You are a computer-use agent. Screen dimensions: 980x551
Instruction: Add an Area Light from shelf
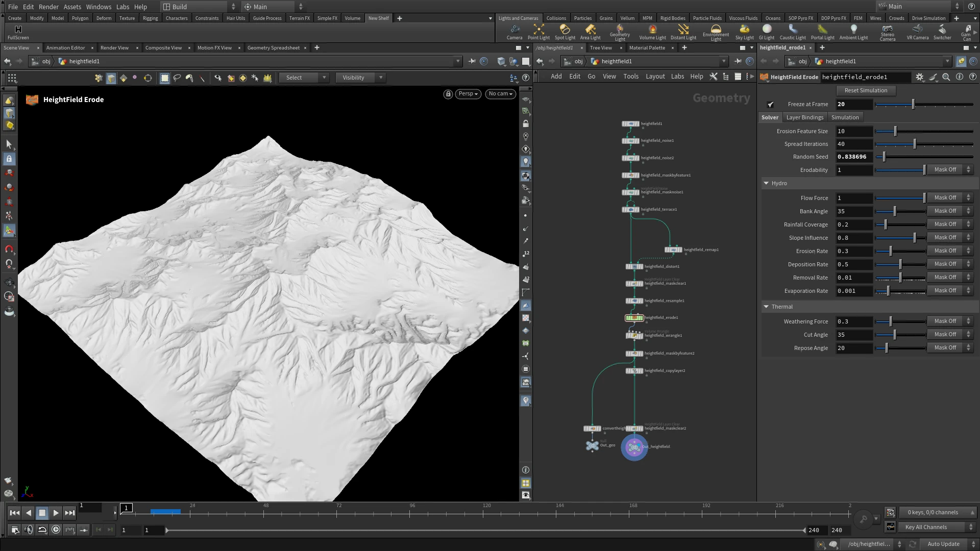pyautogui.click(x=590, y=32)
